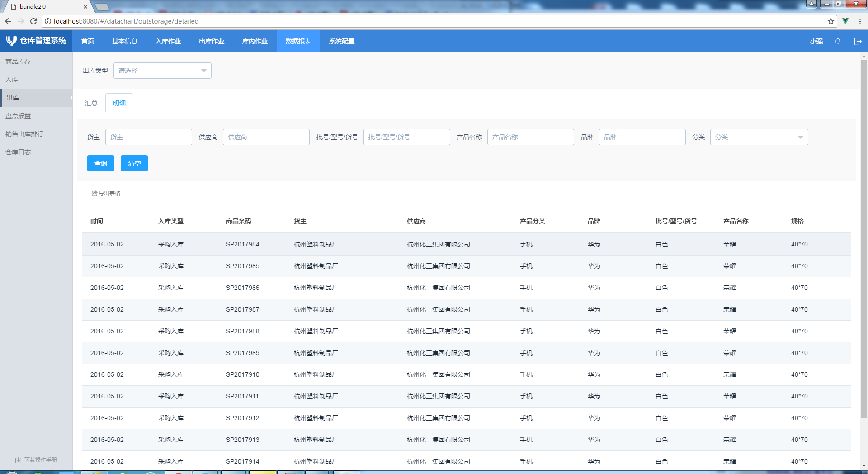The height and width of the screenshot is (474, 868).
Task: Open 盘点损益 in the sidebar
Action: (36, 116)
